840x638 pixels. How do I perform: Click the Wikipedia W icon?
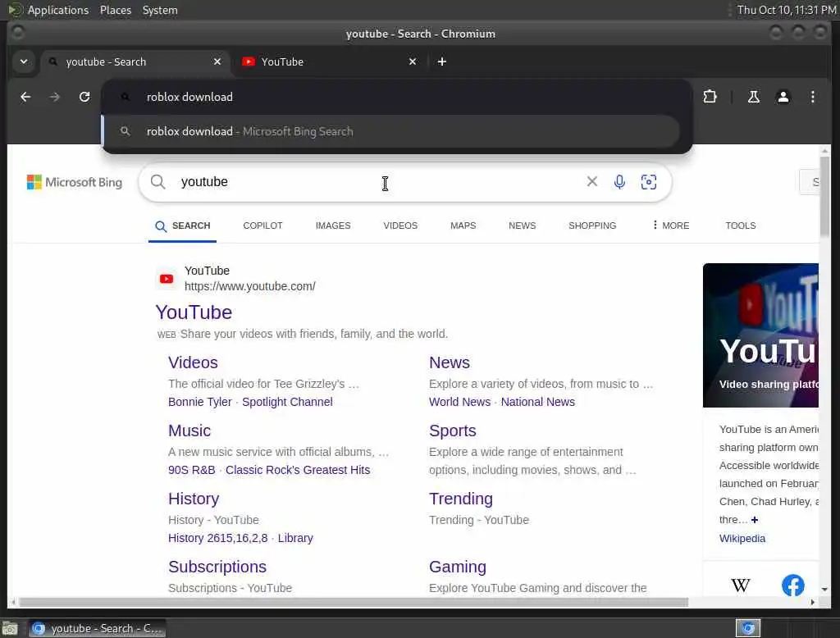741,585
